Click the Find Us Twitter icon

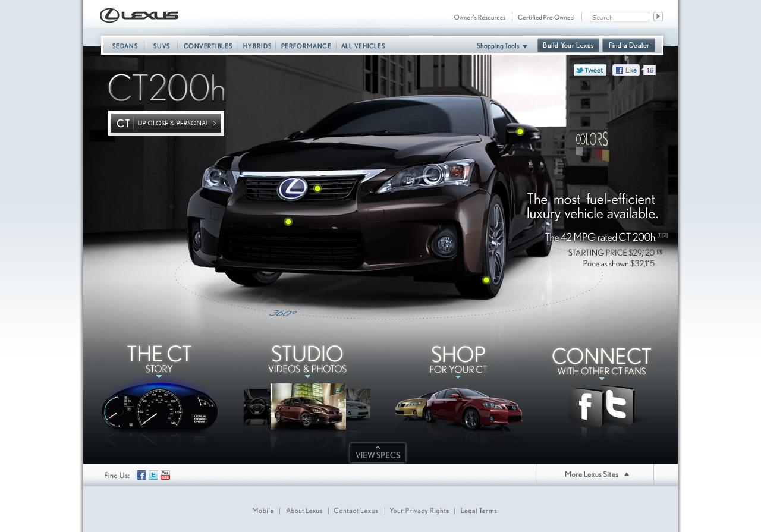(153, 475)
